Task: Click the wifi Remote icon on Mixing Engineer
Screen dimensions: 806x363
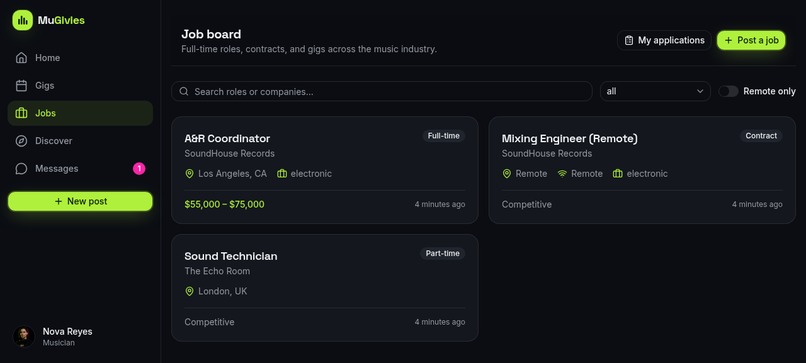Action: pos(562,174)
